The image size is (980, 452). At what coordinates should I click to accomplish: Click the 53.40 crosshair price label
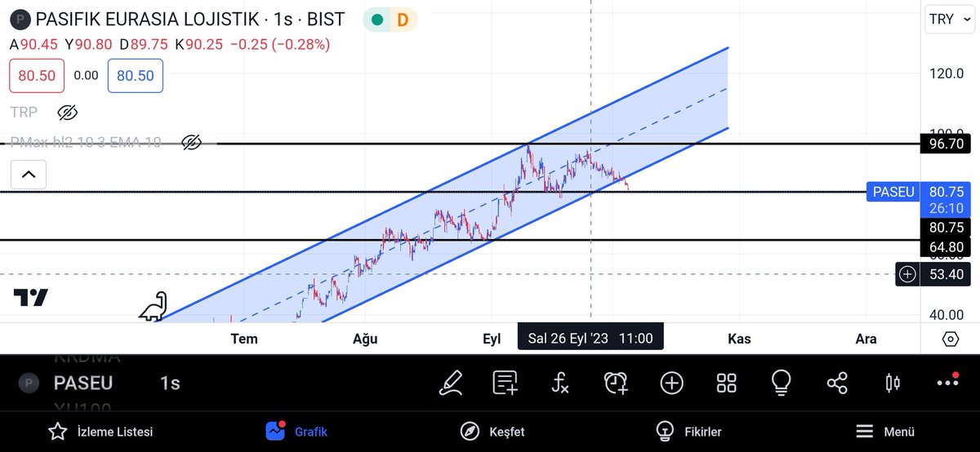click(945, 274)
